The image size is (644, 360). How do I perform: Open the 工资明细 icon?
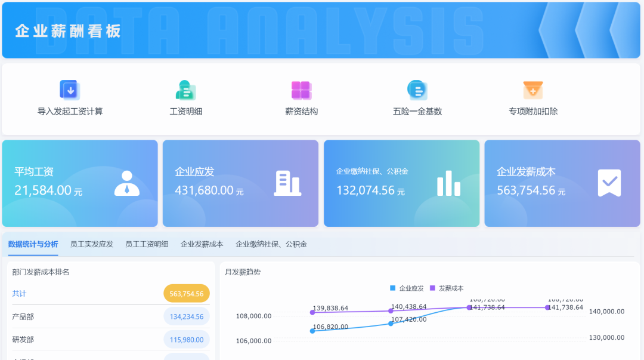pos(185,90)
